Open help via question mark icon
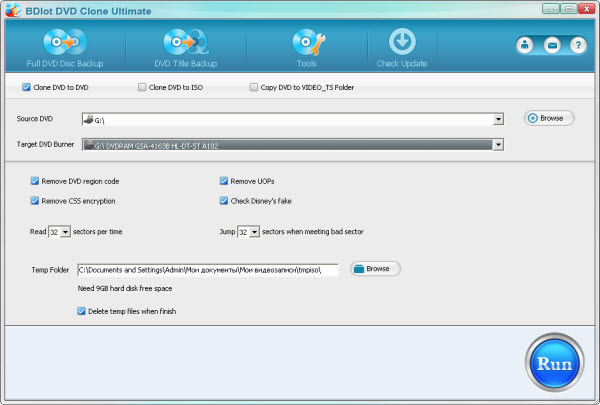 [577, 46]
